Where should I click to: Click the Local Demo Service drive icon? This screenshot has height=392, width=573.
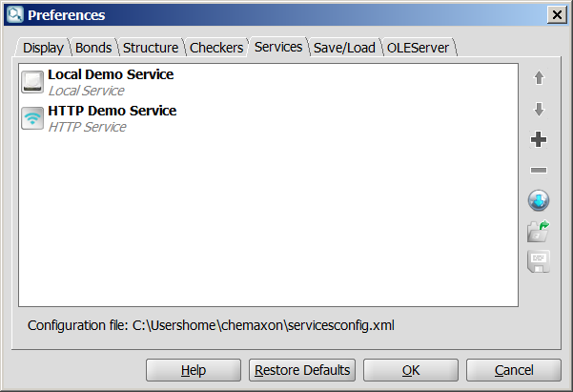tap(32, 82)
